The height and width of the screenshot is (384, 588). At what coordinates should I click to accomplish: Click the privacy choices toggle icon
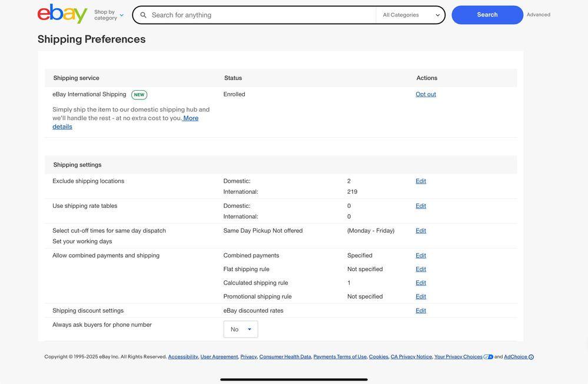(x=489, y=356)
